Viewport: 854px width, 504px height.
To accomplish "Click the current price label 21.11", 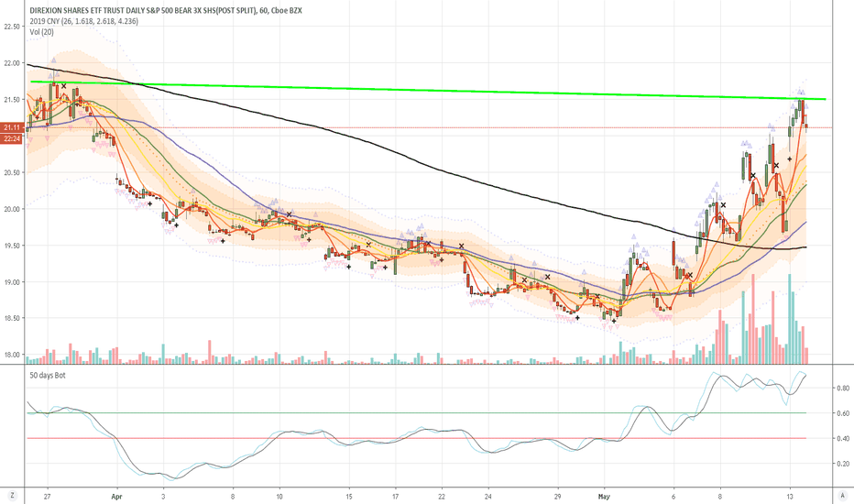I will tap(12, 127).
